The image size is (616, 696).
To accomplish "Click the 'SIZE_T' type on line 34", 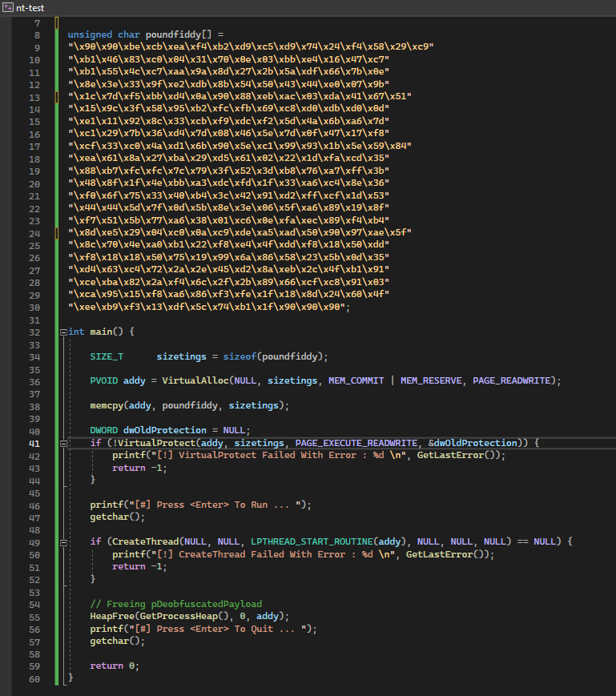I will click(x=107, y=356).
